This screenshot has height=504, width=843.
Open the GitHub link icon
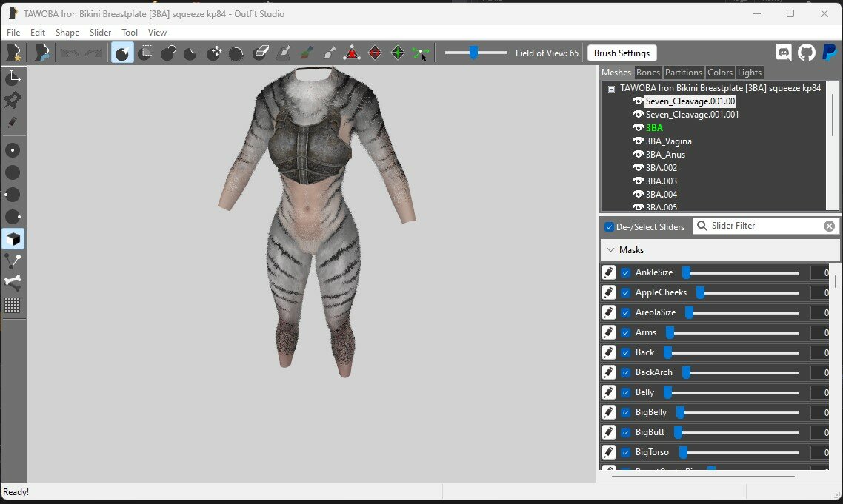coord(806,53)
